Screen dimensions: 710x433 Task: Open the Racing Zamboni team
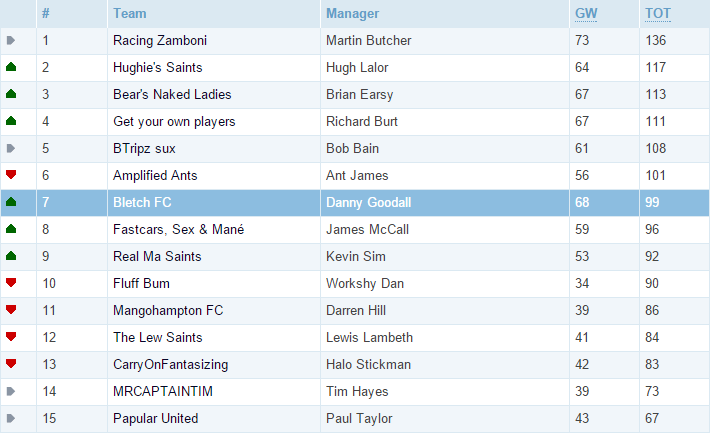pyautogui.click(x=160, y=40)
